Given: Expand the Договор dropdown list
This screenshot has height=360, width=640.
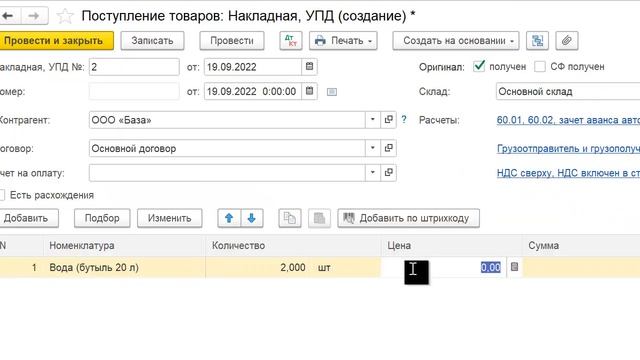Looking at the screenshot, I should (373, 148).
